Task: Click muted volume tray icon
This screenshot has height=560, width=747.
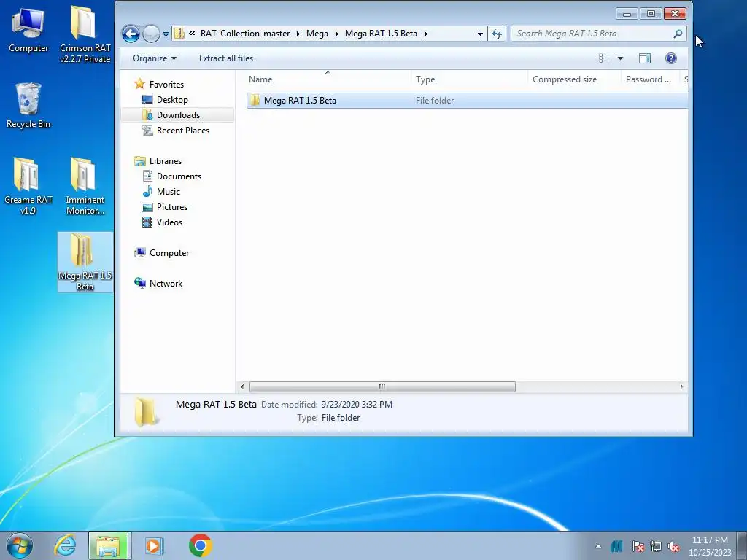Action: (x=673, y=546)
